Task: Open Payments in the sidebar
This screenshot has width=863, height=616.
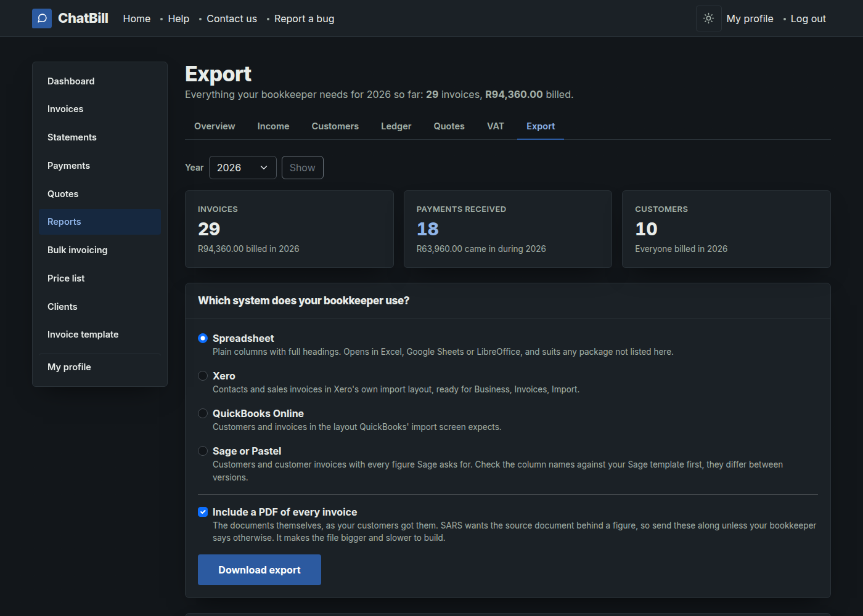Action: (100, 166)
